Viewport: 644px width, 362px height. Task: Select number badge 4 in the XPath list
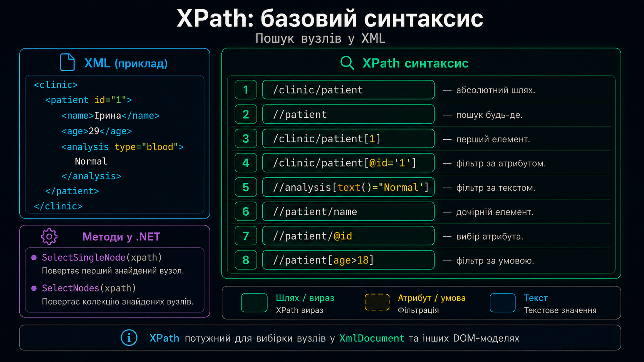(x=246, y=163)
